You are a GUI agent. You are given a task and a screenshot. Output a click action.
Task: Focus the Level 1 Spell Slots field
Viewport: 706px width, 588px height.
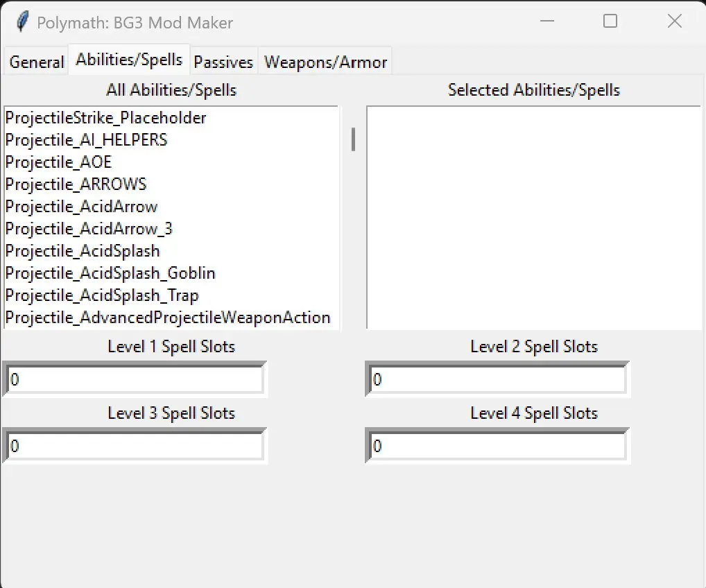[x=135, y=379]
